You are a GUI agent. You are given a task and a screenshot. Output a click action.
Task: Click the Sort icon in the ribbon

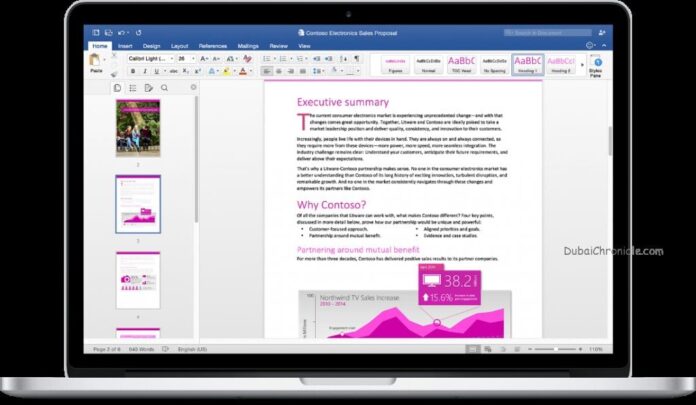pyautogui.click(x=344, y=59)
